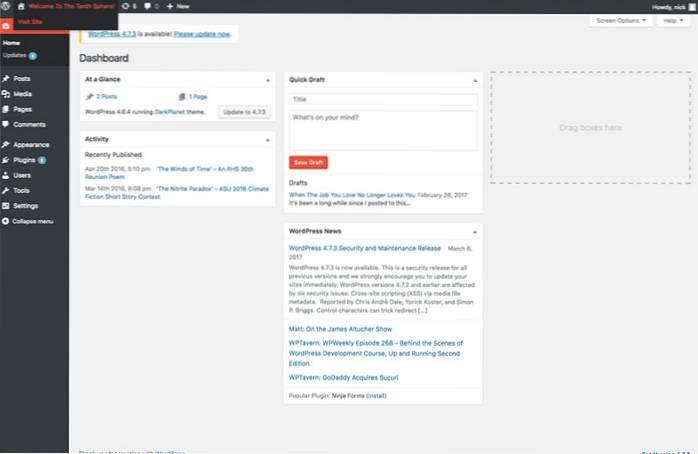
Task: Open the Appearance menu
Action: point(31,145)
